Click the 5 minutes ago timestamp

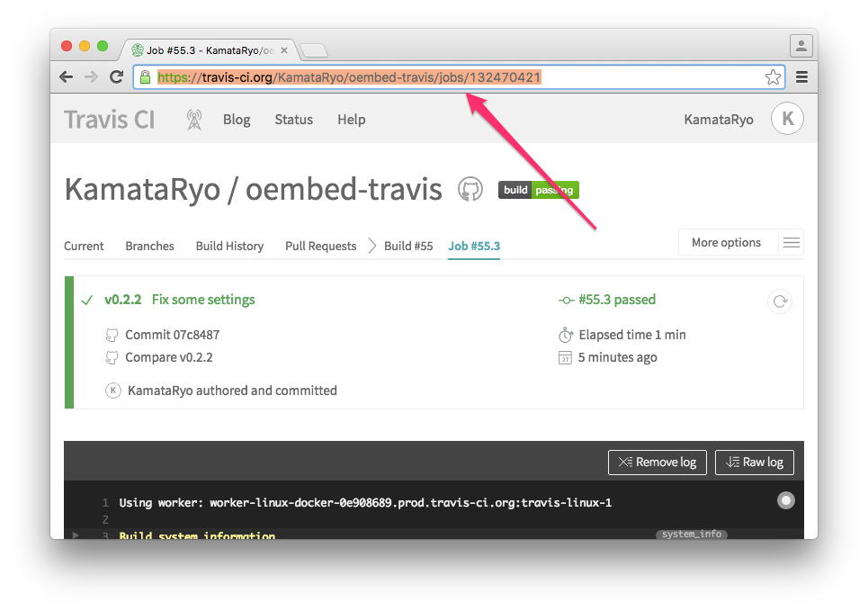click(617, 357)
